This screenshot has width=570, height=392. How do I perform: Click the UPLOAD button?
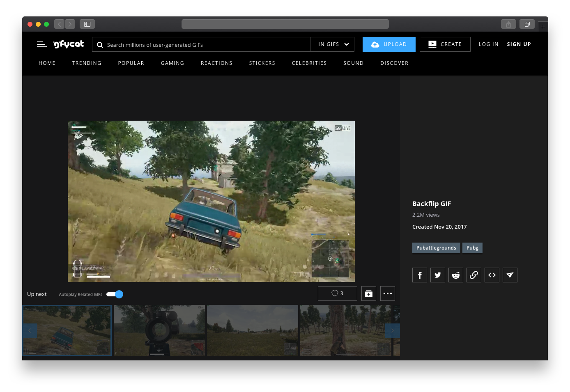coord(389,44)
